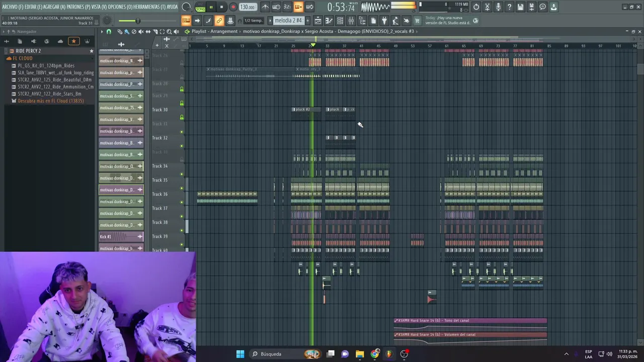Image resolution: width=644 pixels, height=362 pixels.
Task: Open the PATRONES menu
Action: [79, 7]
